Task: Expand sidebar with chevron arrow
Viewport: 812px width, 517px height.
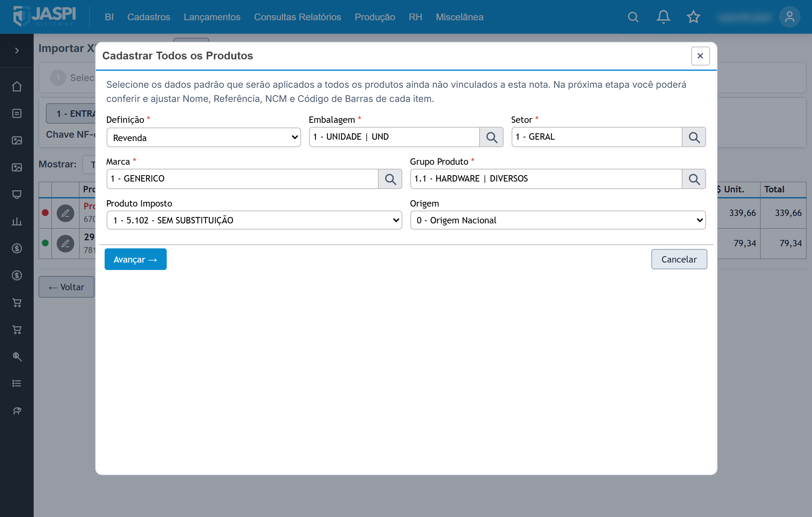Action: [17, 51]
